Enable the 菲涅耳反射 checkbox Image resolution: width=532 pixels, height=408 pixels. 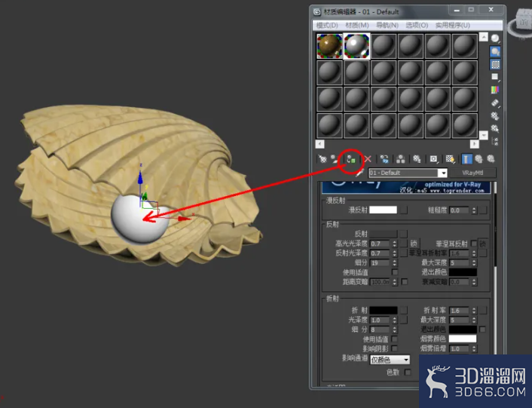(x=474, y=244)
